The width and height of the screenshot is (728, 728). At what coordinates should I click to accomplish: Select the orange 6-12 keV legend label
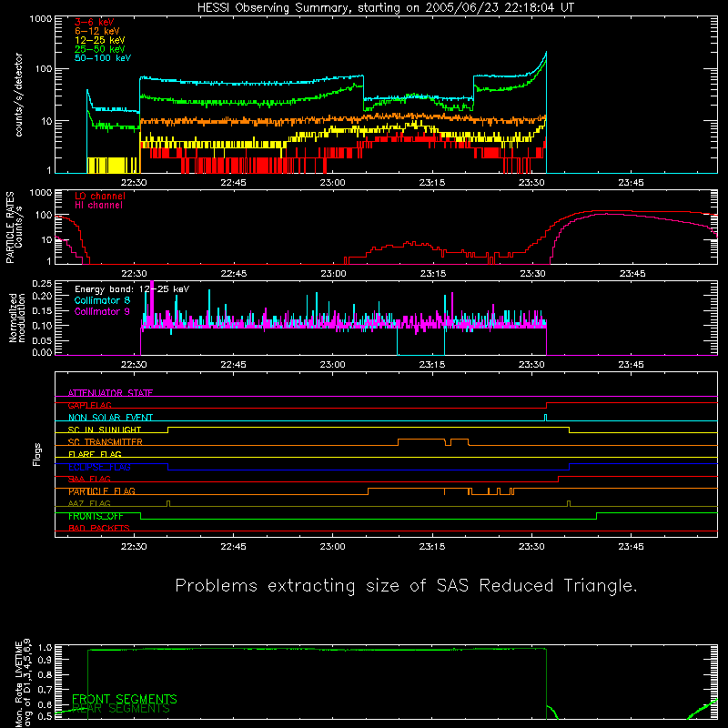[96, 31]
